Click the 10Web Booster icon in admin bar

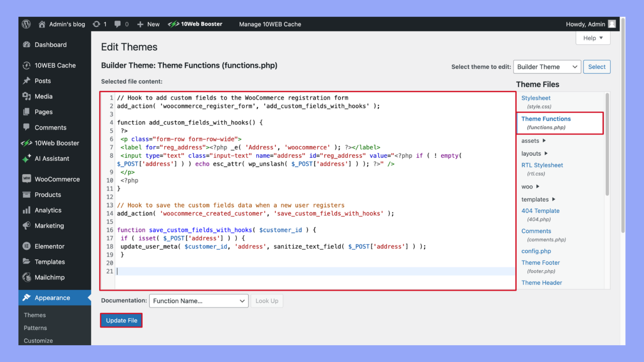point(173,24)
